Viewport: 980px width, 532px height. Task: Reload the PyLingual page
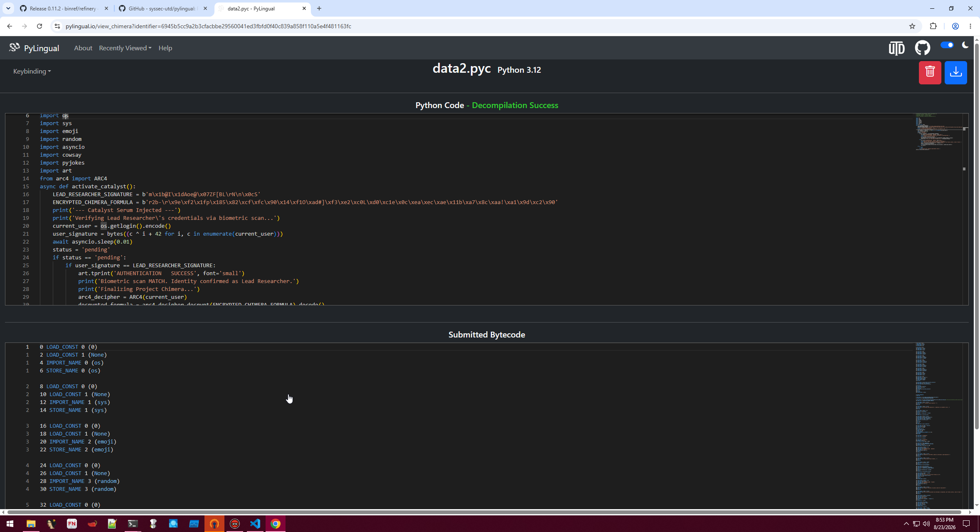tap(39, 26)
